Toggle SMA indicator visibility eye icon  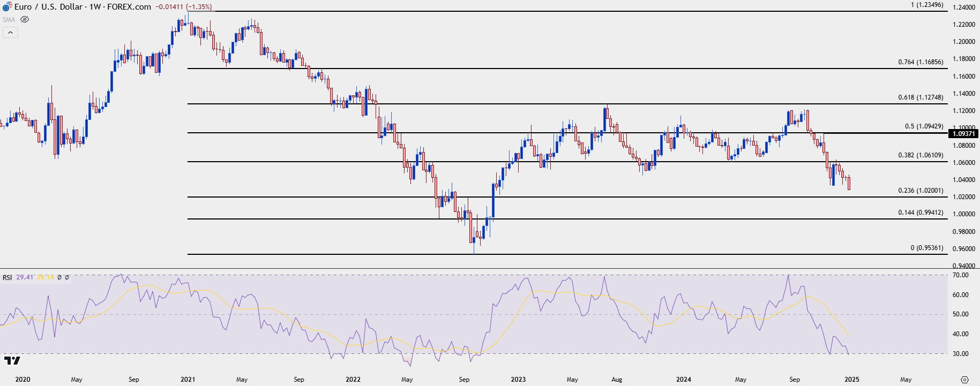tap(25, 19)
